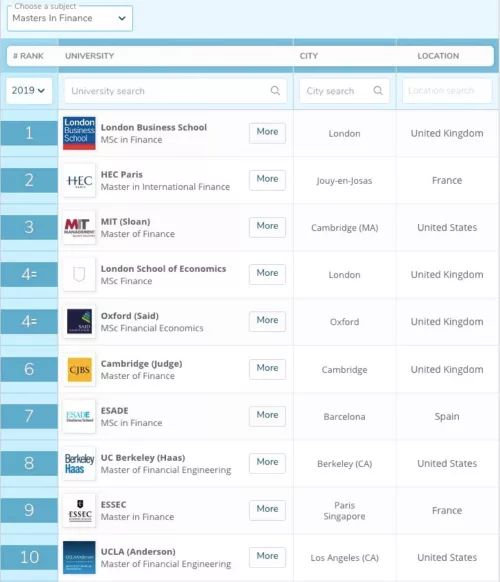Image resolution: width=500 pixels, height=582 pixels.
Task: Click the UNIVERSITY column header
Action: [x=89, y=56]
